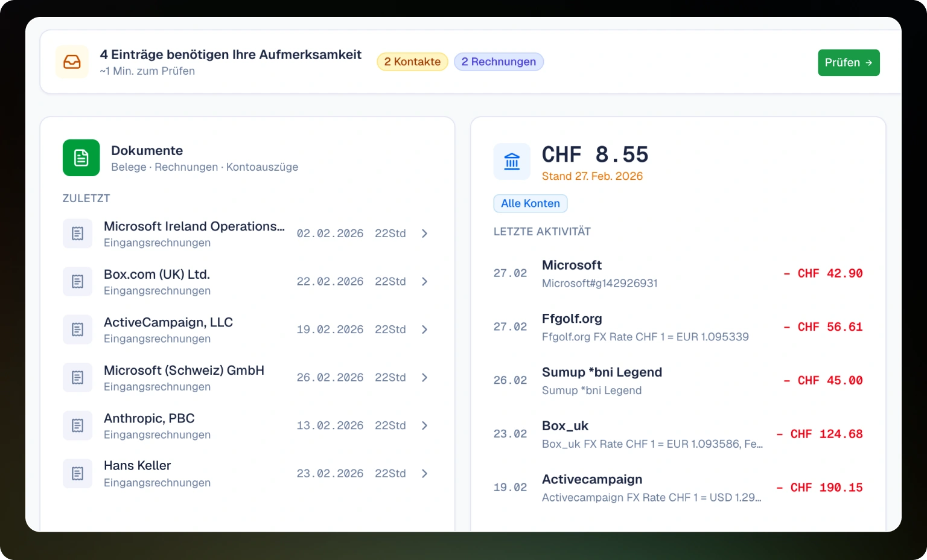
Task: Open Microsoft Ireland Operations document name
Action: (194, 226)
